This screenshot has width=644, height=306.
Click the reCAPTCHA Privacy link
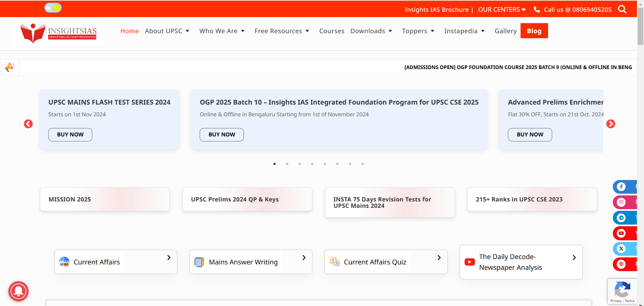616,301
